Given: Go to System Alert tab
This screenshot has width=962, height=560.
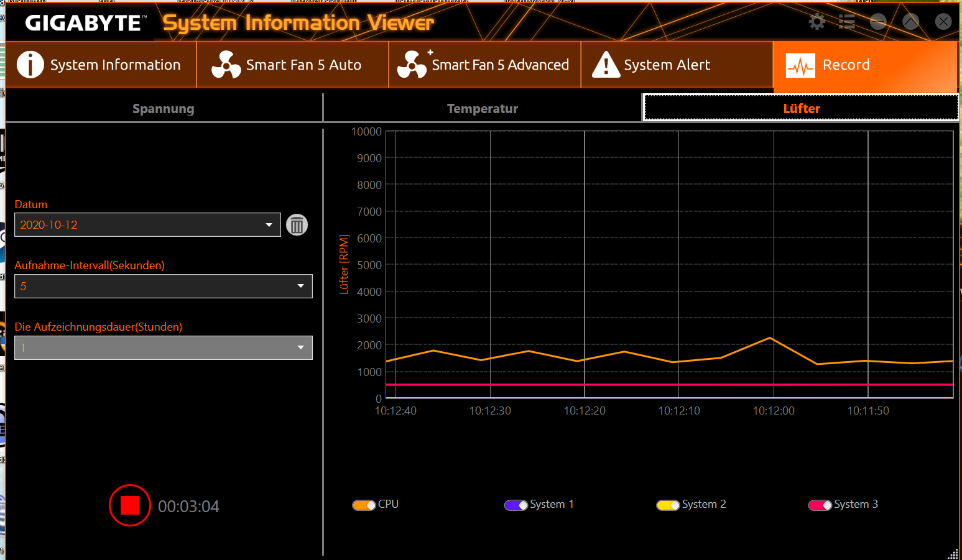Looking at the screenshot, I should (677, 65).
